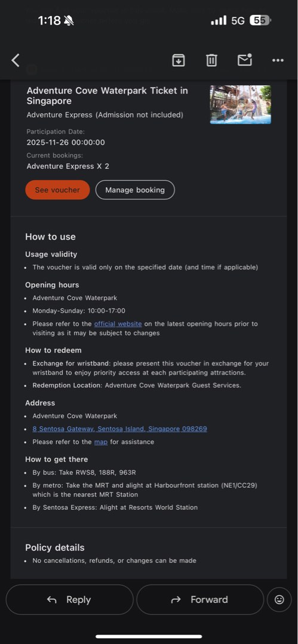Tap the cellular signal bars icon
298x644 pixels.
(x=219, y=20)
